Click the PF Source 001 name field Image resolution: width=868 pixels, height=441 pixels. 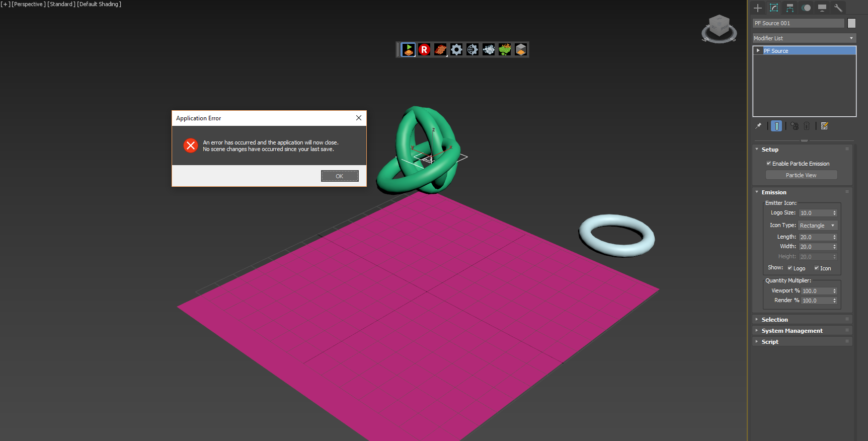(798, 23)
